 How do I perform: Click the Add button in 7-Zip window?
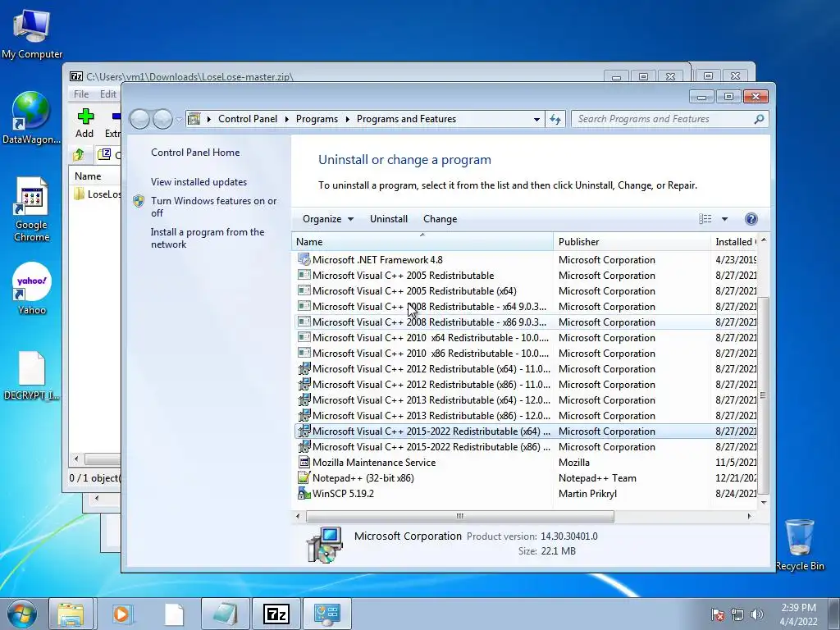(x=84, y=123)
